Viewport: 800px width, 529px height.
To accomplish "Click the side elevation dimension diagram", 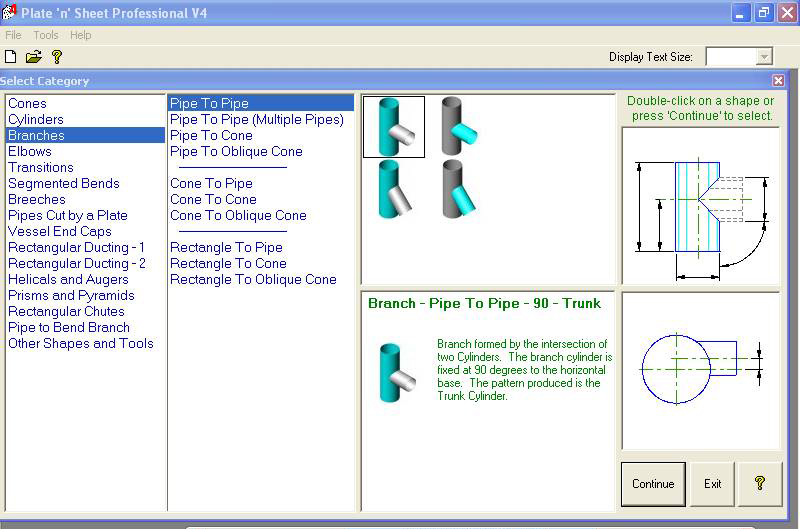I will [701, 206].
